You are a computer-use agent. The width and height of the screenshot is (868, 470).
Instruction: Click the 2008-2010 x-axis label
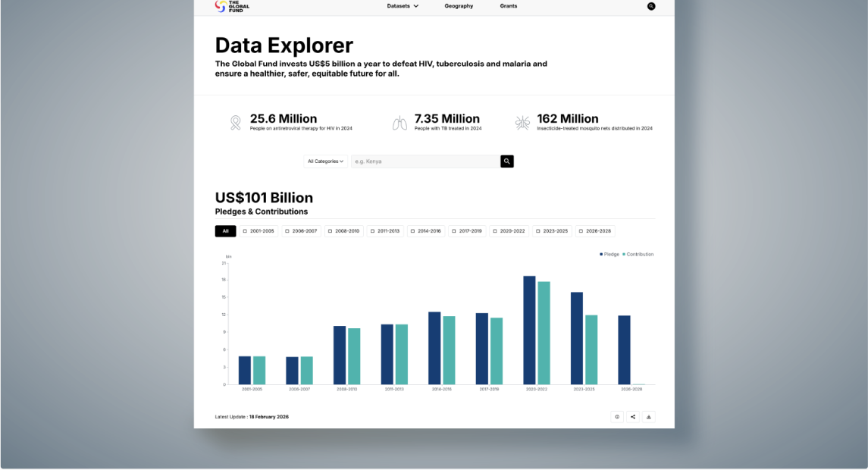pyautogui.click(x=347, y=389)
